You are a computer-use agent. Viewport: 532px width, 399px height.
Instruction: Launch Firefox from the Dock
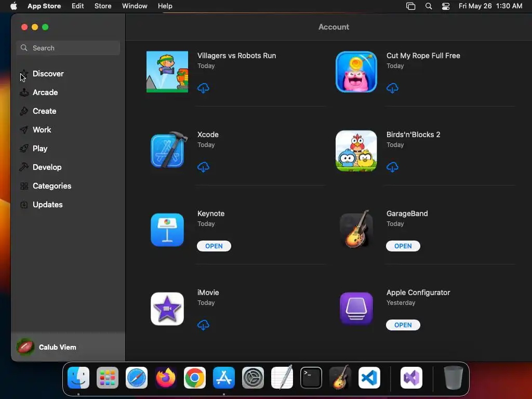click(x=166, y=378)
